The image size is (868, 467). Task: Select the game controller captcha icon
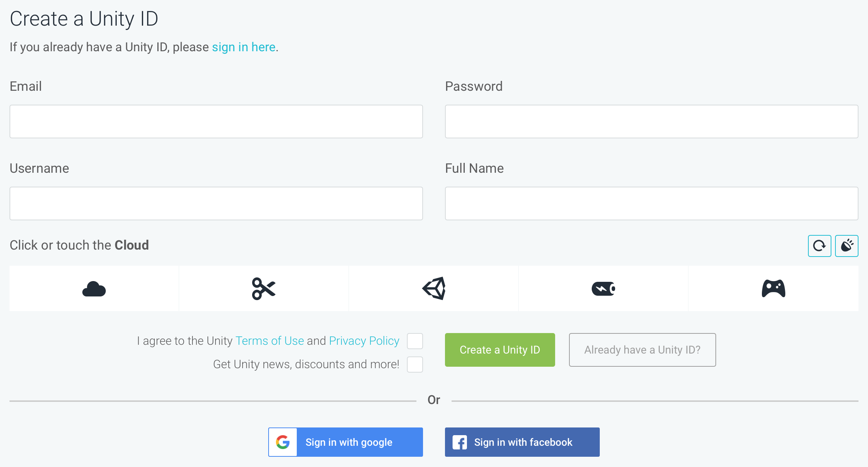(773, 289)
